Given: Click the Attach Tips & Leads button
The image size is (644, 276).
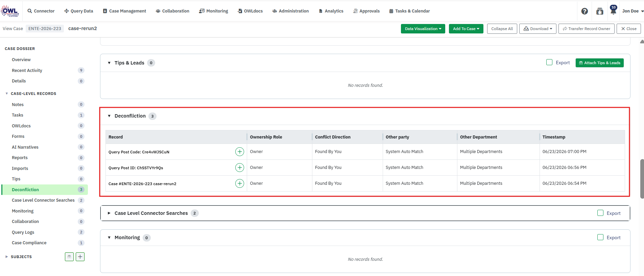Looking at the screenshot, I should pyautogui.click(x=600, y=63).
